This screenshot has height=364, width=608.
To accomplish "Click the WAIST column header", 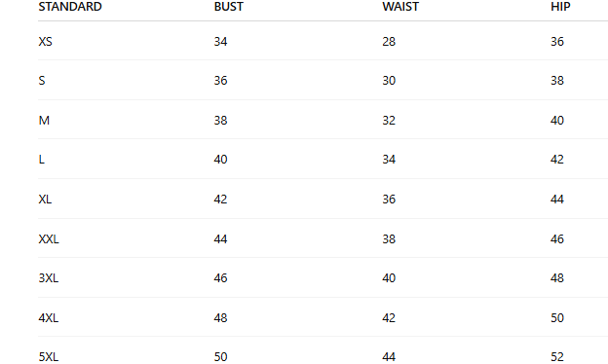I will point(400,7).
